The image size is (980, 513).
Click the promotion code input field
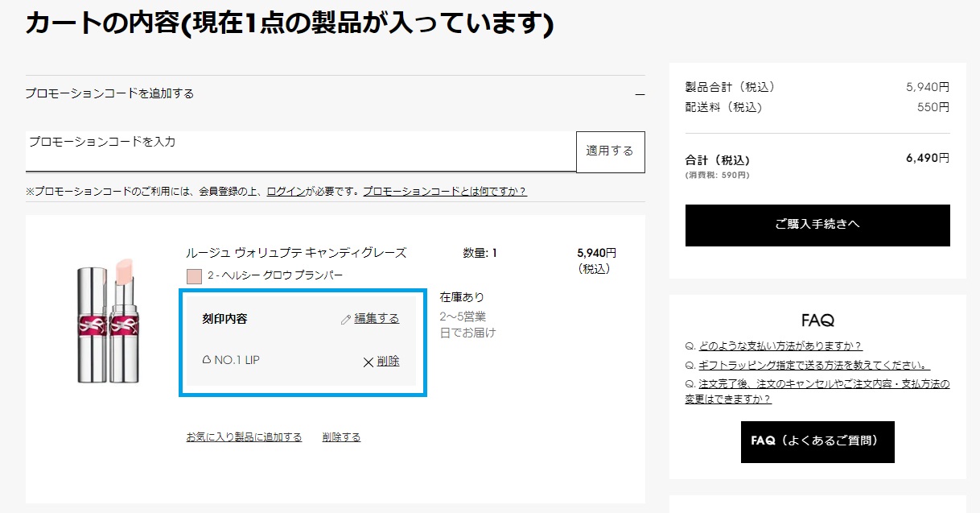pyautogui.click(x=301, y=151)
